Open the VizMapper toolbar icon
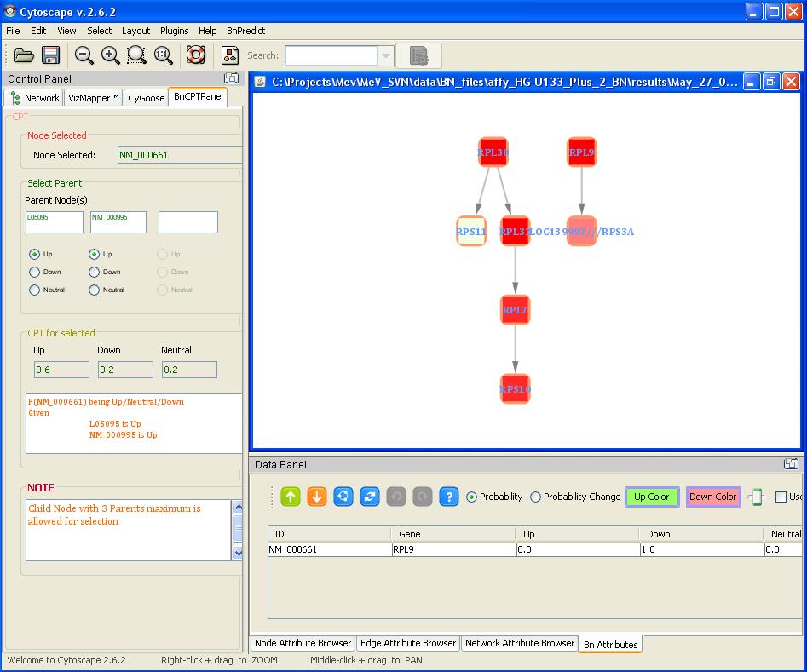This screenshot has width=807, height=672. (230, 55)
